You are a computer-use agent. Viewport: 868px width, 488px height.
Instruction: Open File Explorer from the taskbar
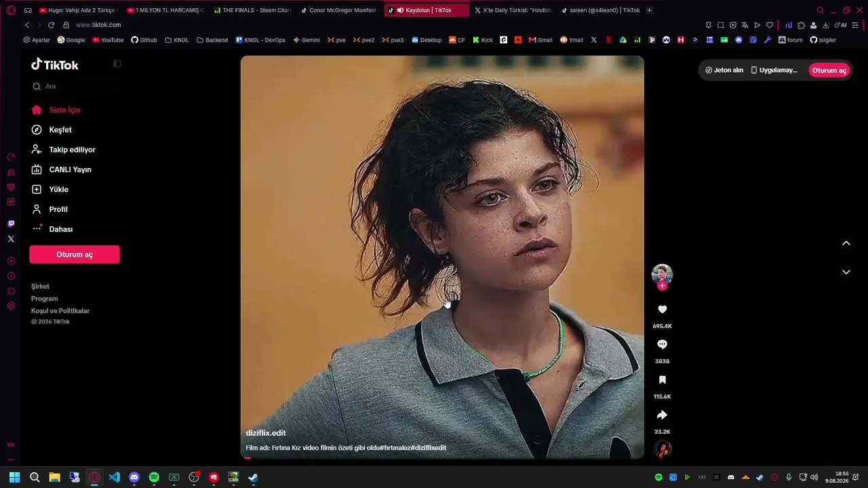[x=54, y=477]
